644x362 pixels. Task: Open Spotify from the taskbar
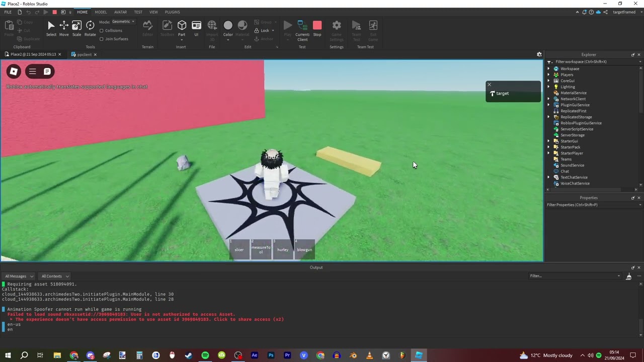pyautogui.click(x=205, y=355)
